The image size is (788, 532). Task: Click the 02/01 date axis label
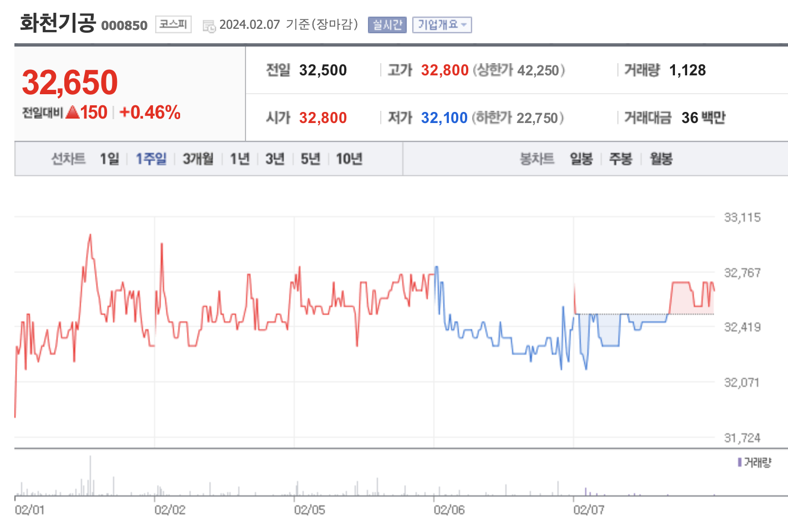coord(29,510)
